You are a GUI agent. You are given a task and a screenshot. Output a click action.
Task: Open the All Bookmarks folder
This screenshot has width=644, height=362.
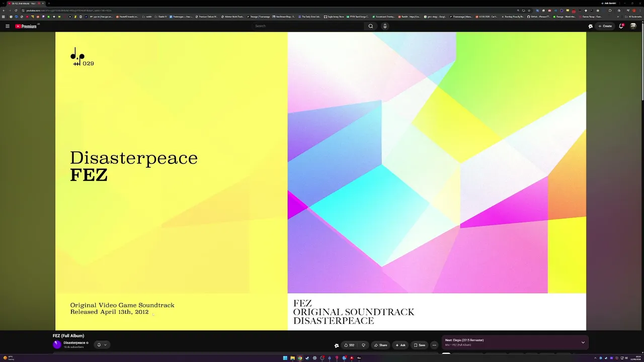coord(633,17)
